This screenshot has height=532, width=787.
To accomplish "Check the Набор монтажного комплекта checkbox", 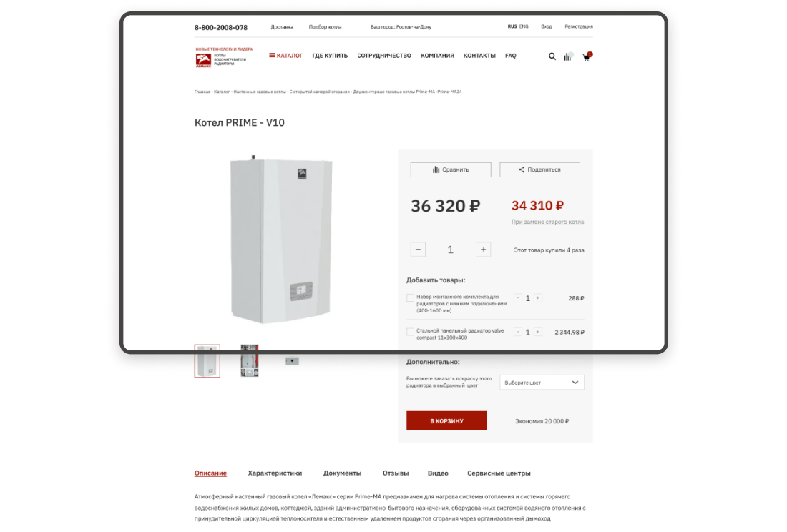I will pyautogui.click(x=410, y=298).
